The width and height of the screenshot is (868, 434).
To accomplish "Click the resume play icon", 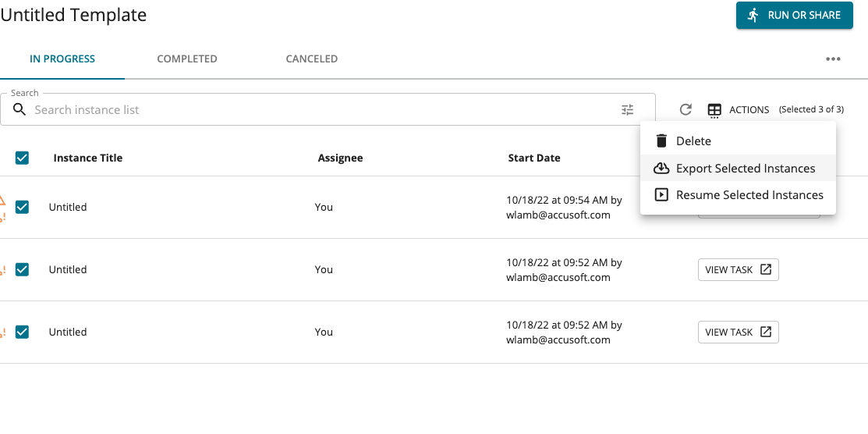I will 661,194.
